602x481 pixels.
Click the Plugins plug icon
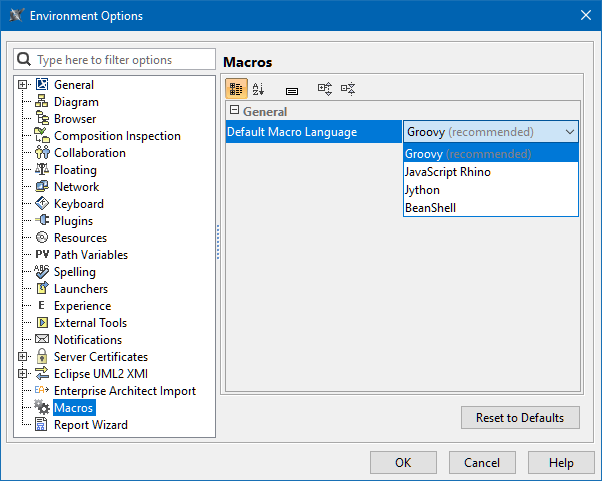click(x=42, y=220)
